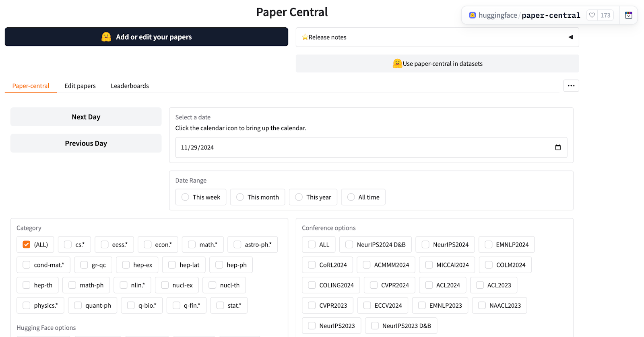Click Add or edit your papers

(147, 37)
